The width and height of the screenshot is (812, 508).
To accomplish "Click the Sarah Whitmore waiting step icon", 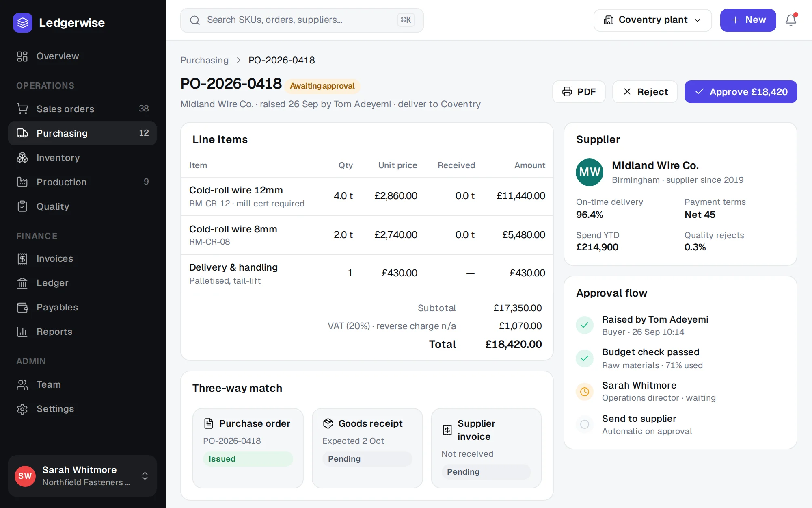I will 585,392.
